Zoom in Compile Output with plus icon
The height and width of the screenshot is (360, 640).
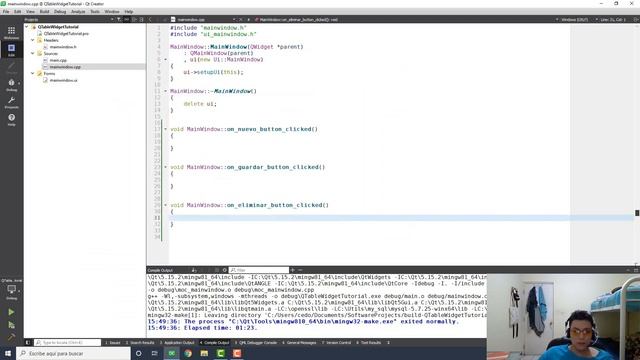pyautogui.click(x=292, y=270)
